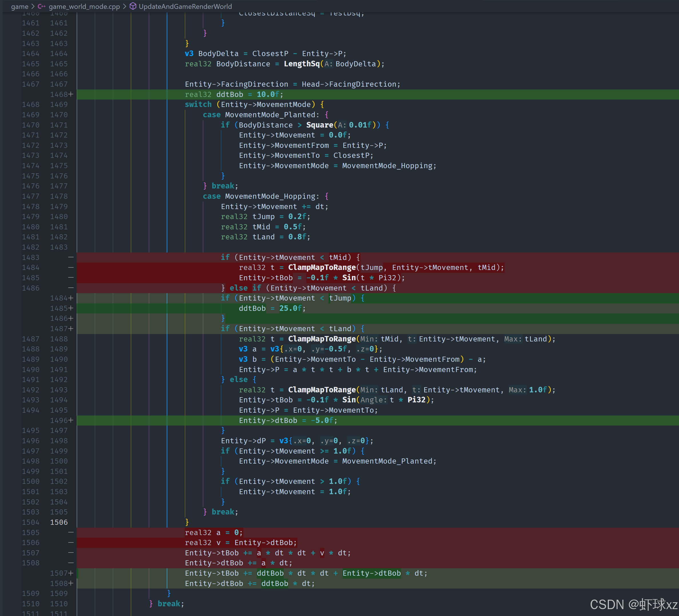Click the added ddtBob = 25.0f line
The width and height of the screenshot is (679, 616).
[272, 308]
